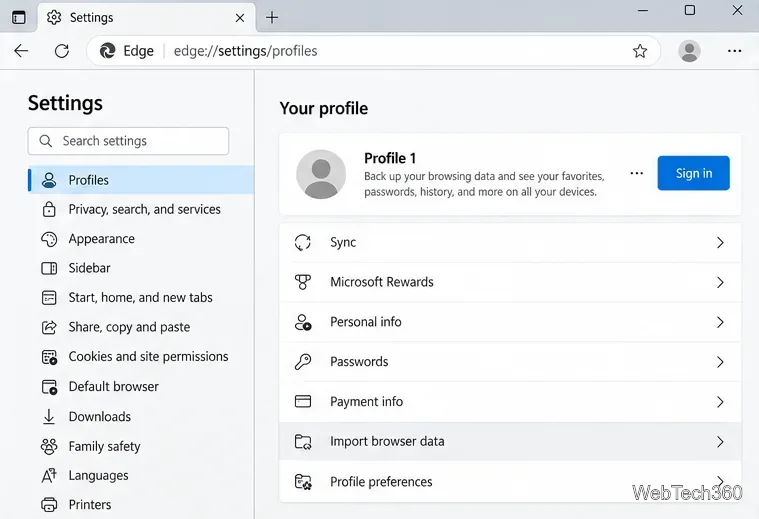759x519 pixels.
Task: Open Languages settings
Action: point(141,475)
